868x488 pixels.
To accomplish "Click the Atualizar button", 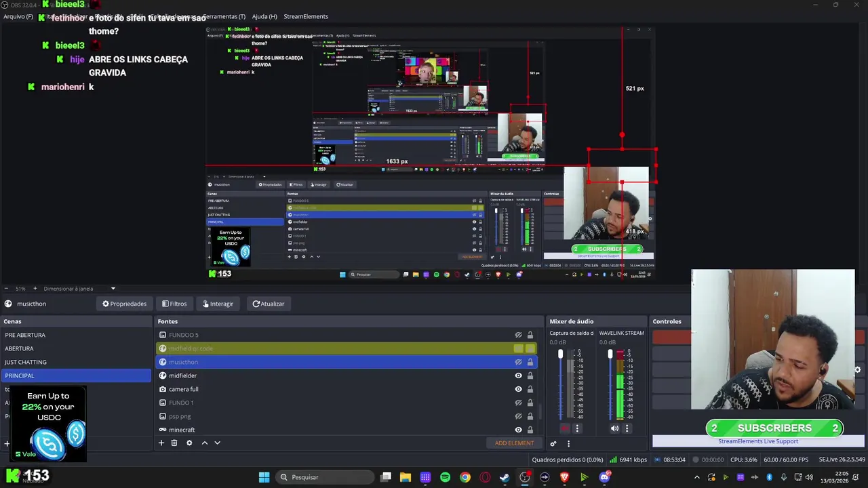I will pyautogui.click(x=269, y=304).
